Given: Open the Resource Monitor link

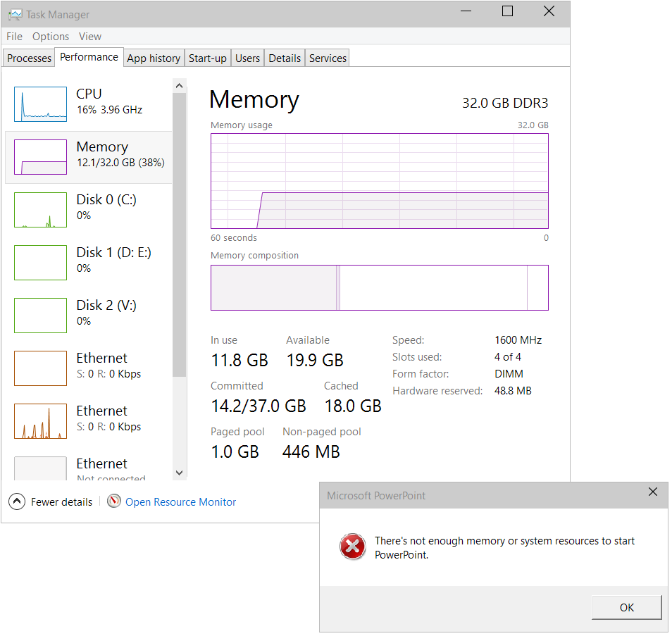Looking at the screenshot, I should (x=181, y=501).
